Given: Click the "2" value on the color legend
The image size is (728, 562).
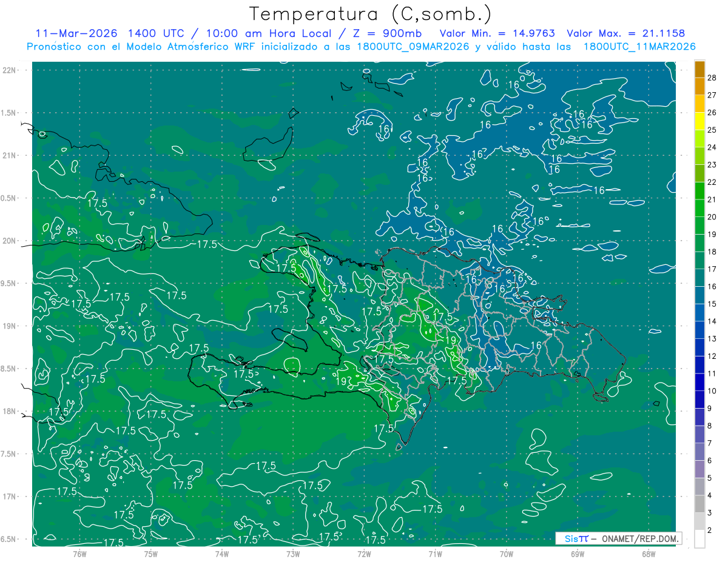Looking at the screenshot, I should click(x=710, y=530).
